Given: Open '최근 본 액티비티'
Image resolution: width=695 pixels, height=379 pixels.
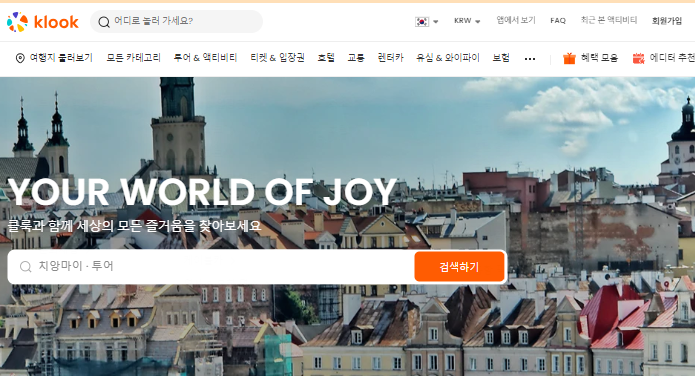Looking at the screenshot, I should (x=609, y=20).
